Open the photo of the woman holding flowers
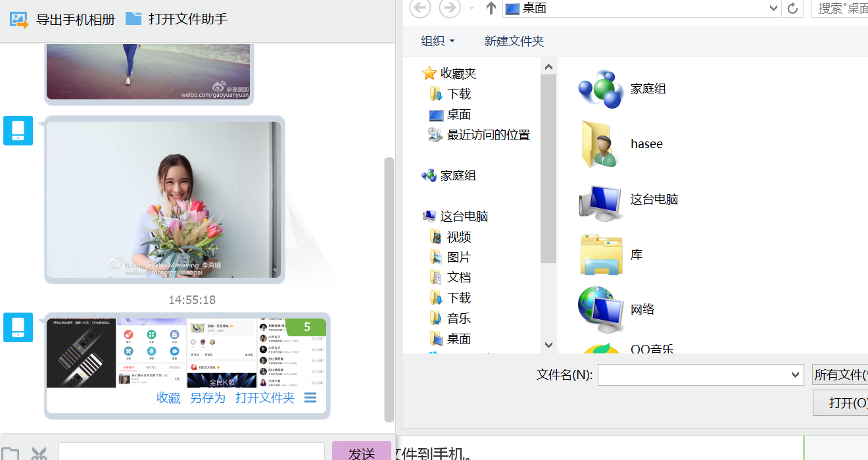 [x=164, y=199]
